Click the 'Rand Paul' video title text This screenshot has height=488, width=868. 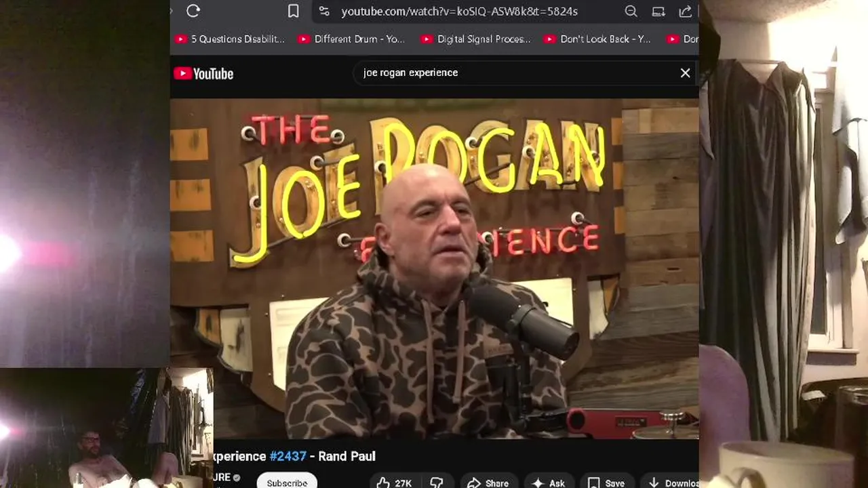point(347,456)
